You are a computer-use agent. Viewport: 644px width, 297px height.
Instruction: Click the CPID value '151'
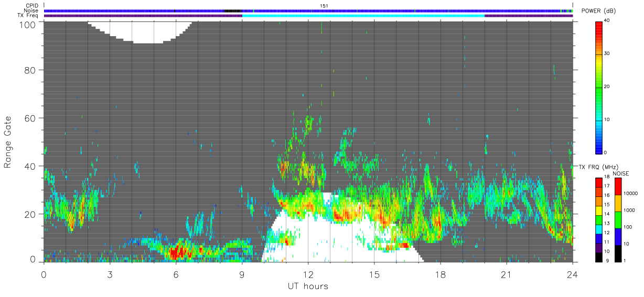pos(324,6)
